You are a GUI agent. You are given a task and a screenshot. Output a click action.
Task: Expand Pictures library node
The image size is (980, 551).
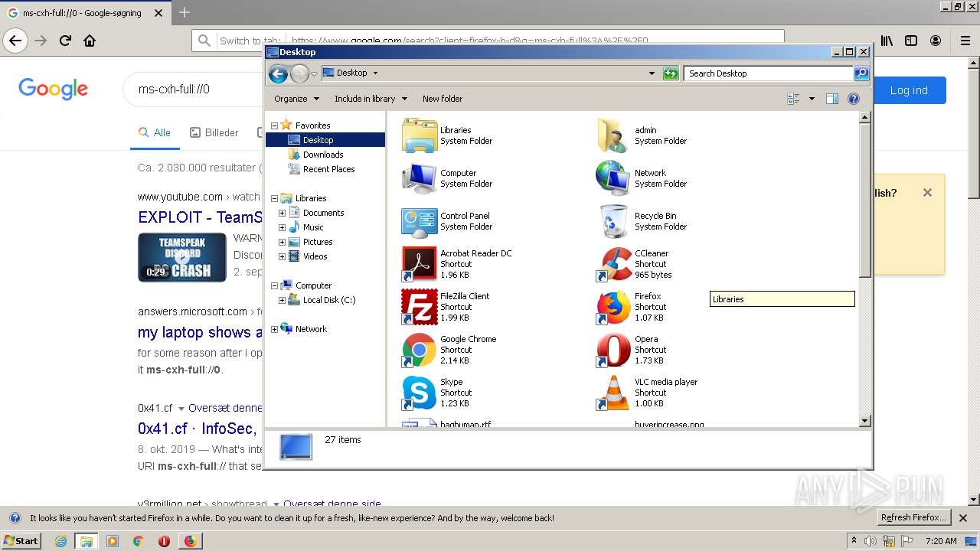(282, 242)
